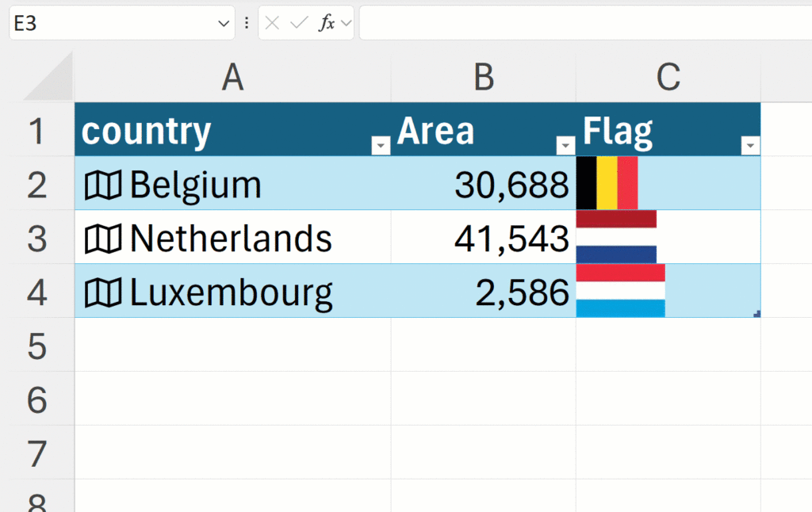Select row 3 header
812x512 pixels.
coord(37,238)
